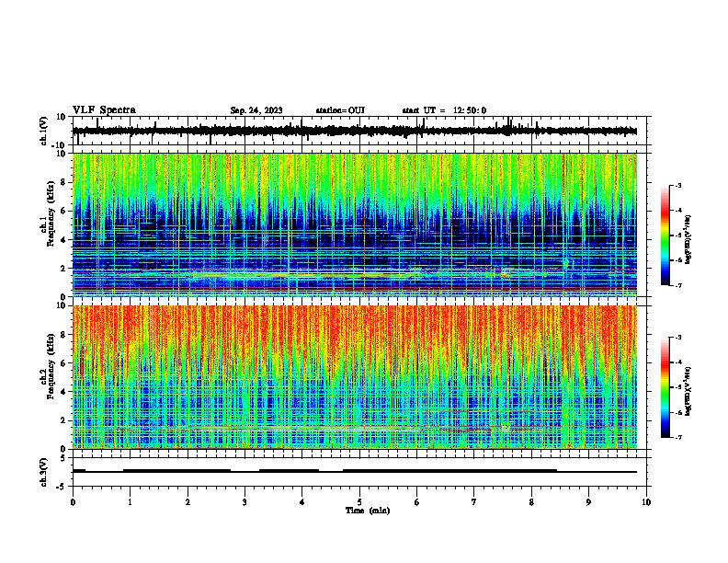Click the "0" tick on the Time axis
The width and height of the screenshot is (728, 563).
[x=73, y=502]
